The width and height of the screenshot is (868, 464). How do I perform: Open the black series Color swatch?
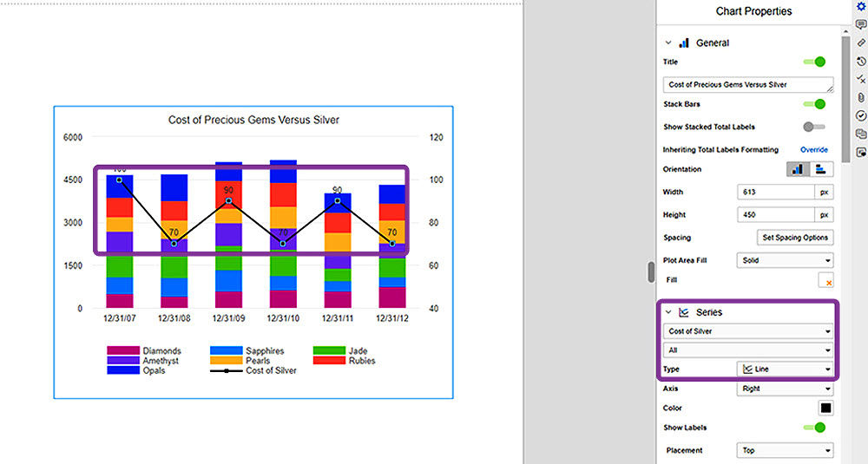tap(825, 408)
